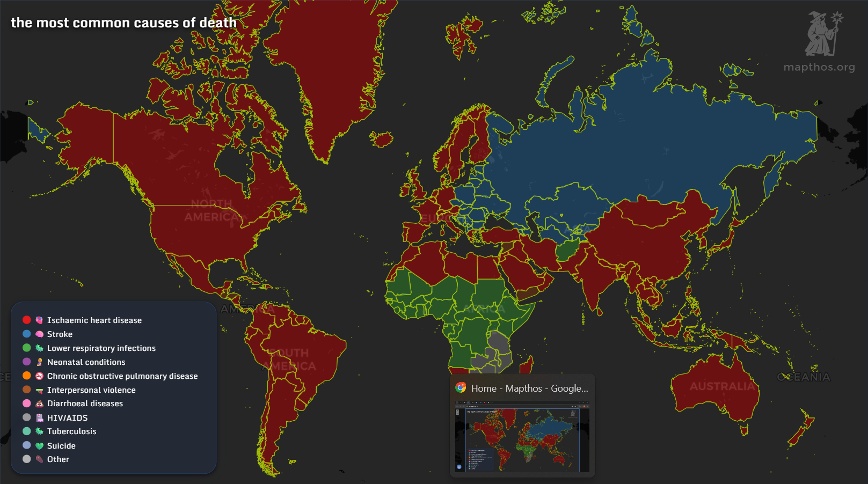868x484 pixels.
Task: Click the microbe icon beside Lower respiratory infections
Action: 39,348
